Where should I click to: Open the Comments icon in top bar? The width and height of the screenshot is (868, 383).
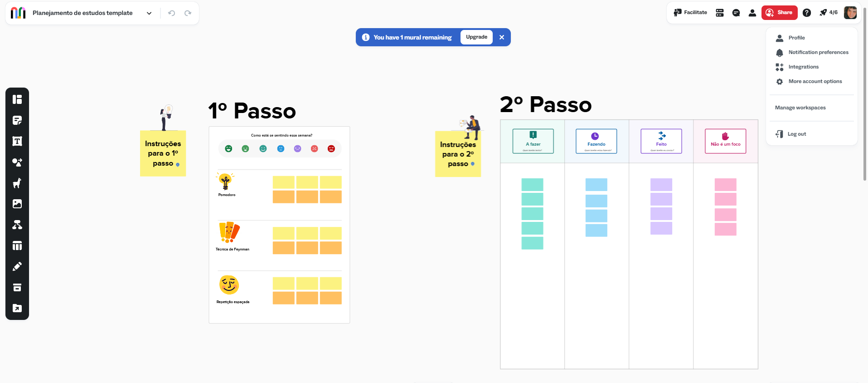pyautogui.click(x=736, y=13)
